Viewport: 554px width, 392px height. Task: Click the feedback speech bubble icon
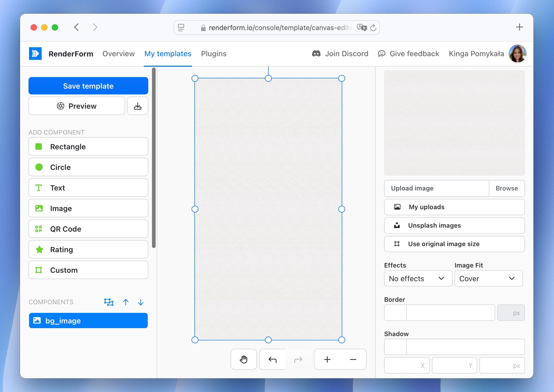click(381, 54)
